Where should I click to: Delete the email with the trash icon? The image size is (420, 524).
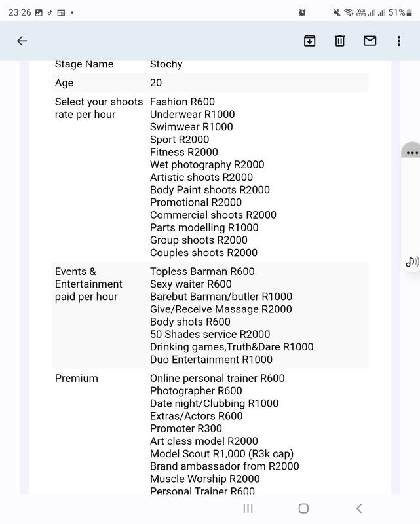coord(339,41)
